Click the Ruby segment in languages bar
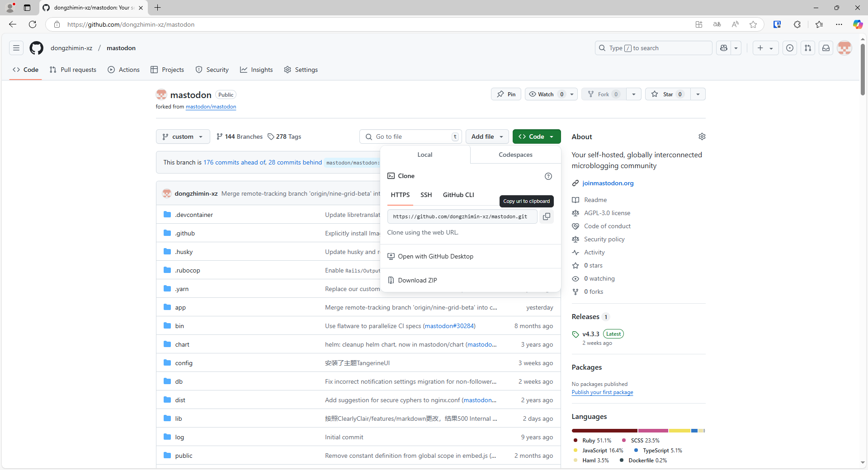 pos(604,431)
